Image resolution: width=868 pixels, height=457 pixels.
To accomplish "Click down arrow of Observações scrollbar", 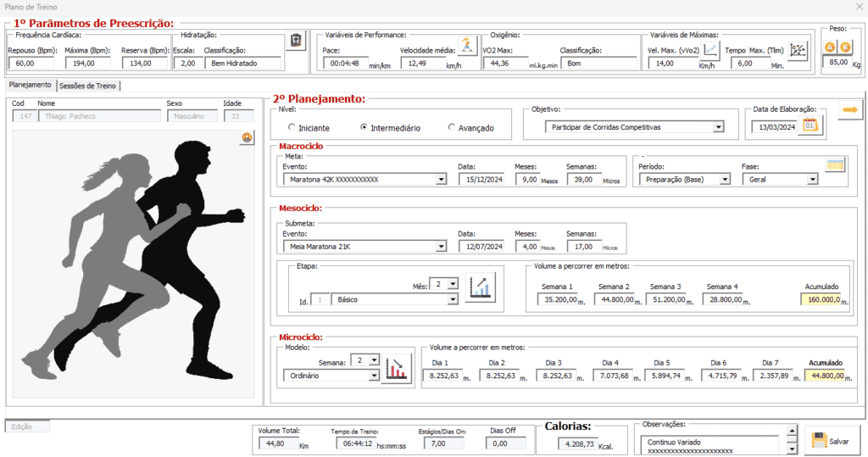I will pyautogui.click(x=792, y=449).
